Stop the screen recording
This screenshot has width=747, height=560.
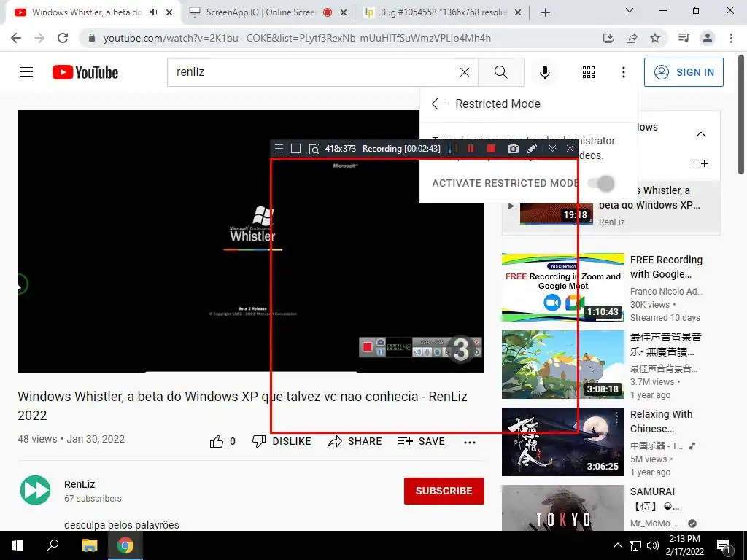click(491, 149)
